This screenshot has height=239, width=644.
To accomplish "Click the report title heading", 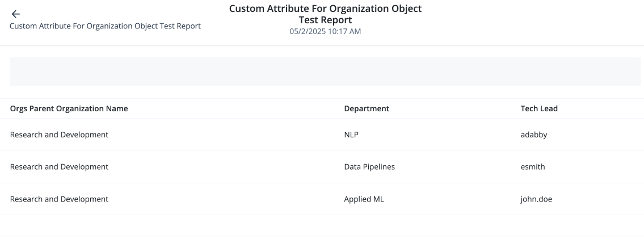I will click(325, 14).
